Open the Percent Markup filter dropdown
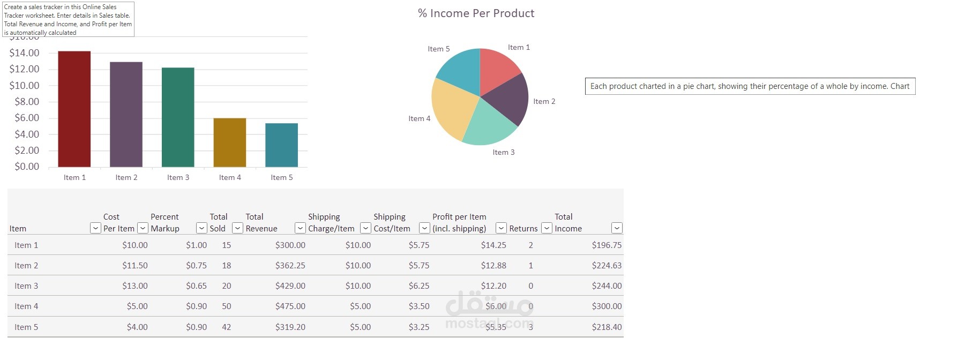Image resolution: width=980 pixels, height=338 pixels. [x=201, y=228]
